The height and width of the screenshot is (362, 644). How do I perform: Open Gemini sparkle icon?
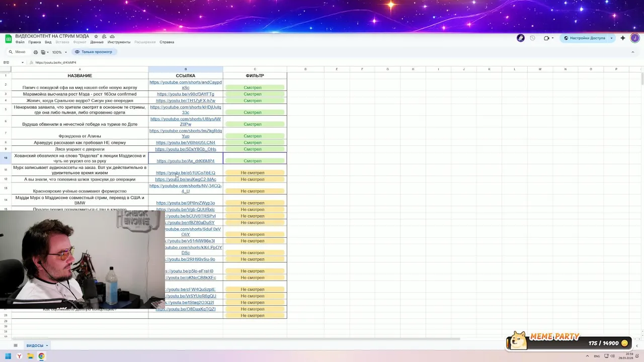coord(623,38)
